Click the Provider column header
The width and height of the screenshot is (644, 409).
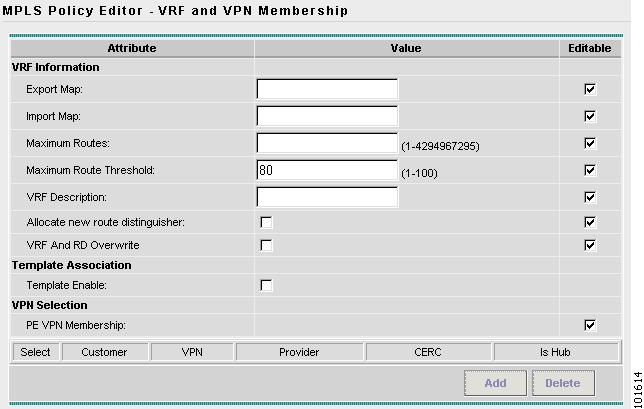299,352
